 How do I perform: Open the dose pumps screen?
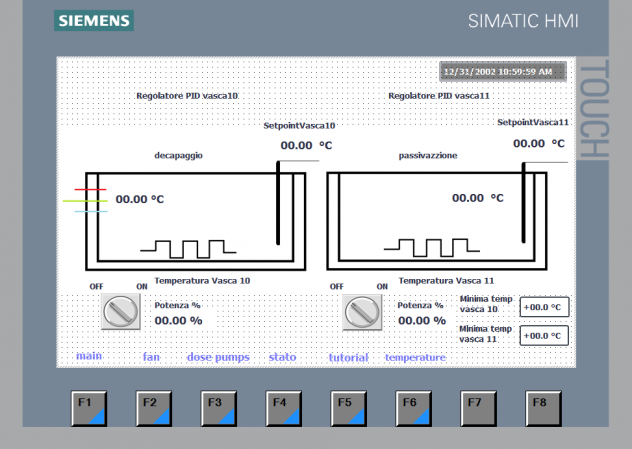tap(218, 358)
